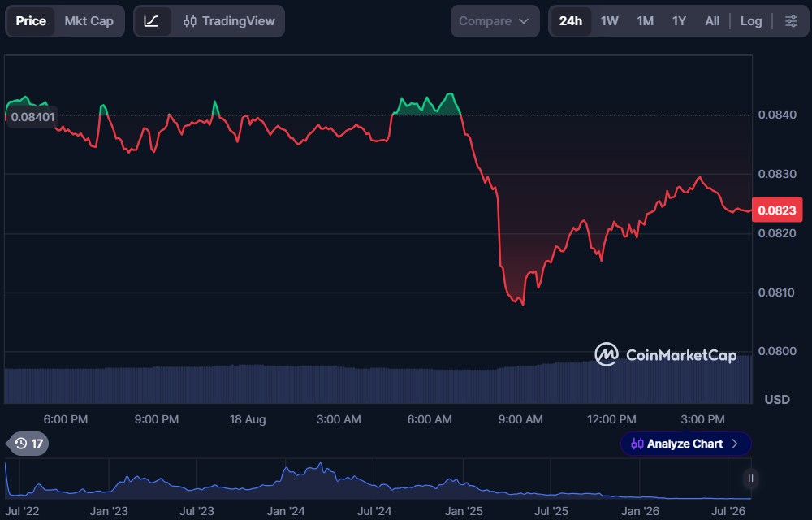Click the current price label 0.0823
Image resolution: width=812 pixels, height=520 pixels.
pyautogui.click(x=777, y=210)
